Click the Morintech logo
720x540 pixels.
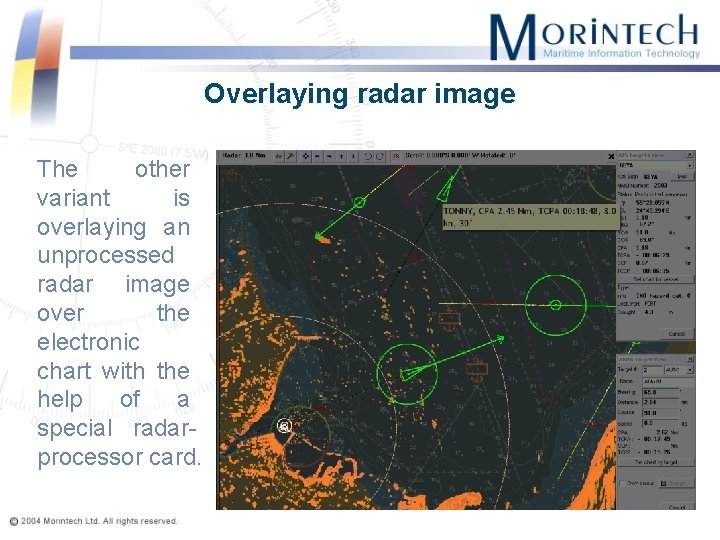tap(594, 37)
